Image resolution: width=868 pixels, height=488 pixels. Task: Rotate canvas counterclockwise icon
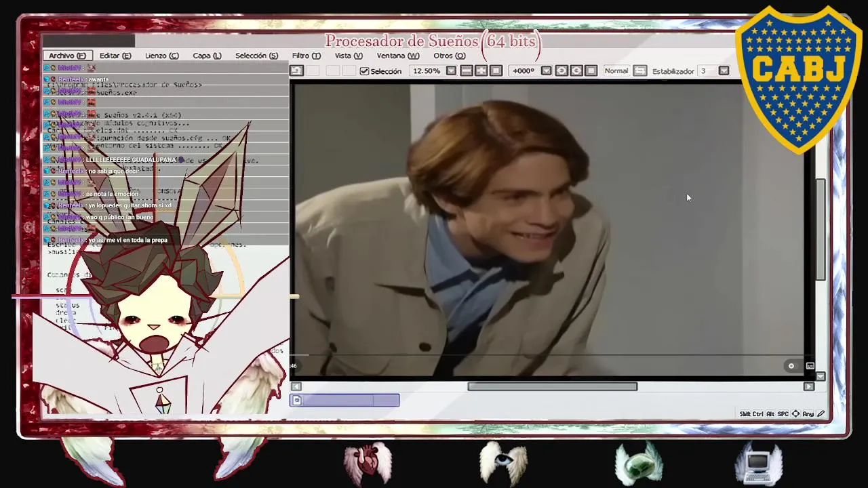(561, 71)
